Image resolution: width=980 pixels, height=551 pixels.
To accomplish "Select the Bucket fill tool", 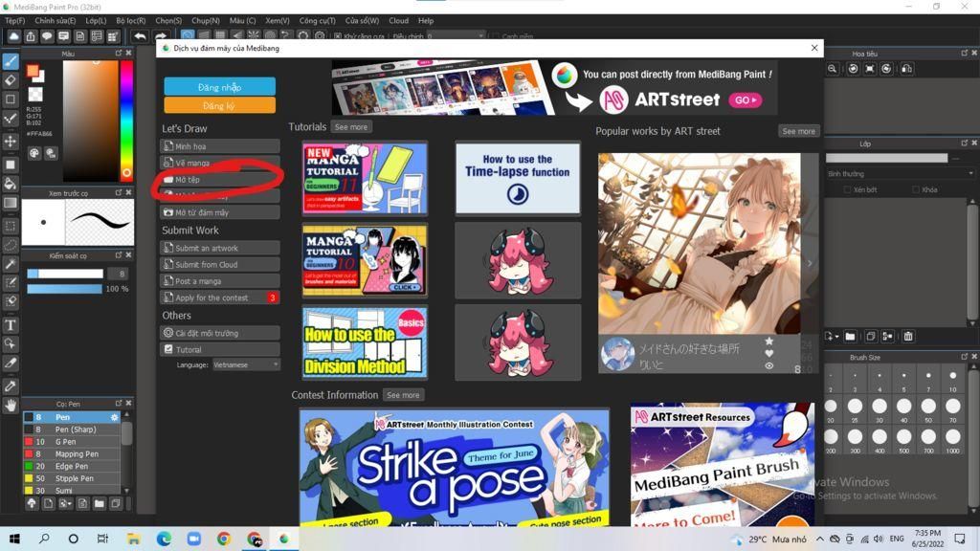I will tap(11, 184).
